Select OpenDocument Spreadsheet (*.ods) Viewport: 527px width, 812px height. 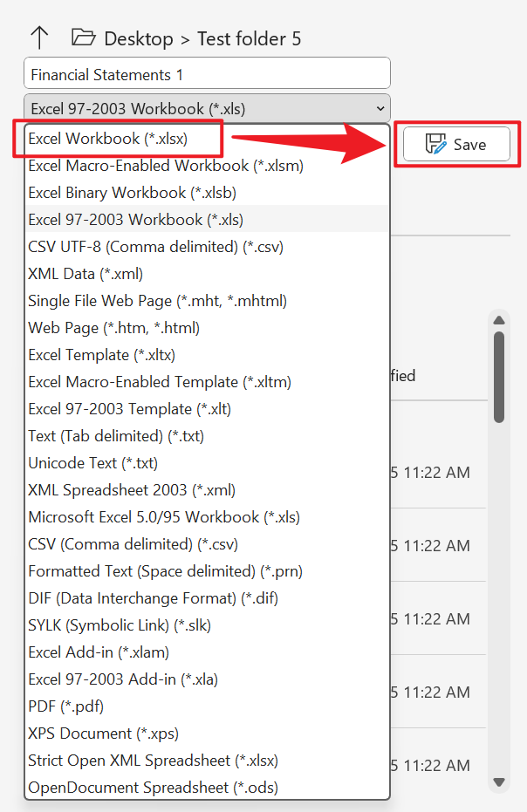pyautogui.click(x=207, y=787)
